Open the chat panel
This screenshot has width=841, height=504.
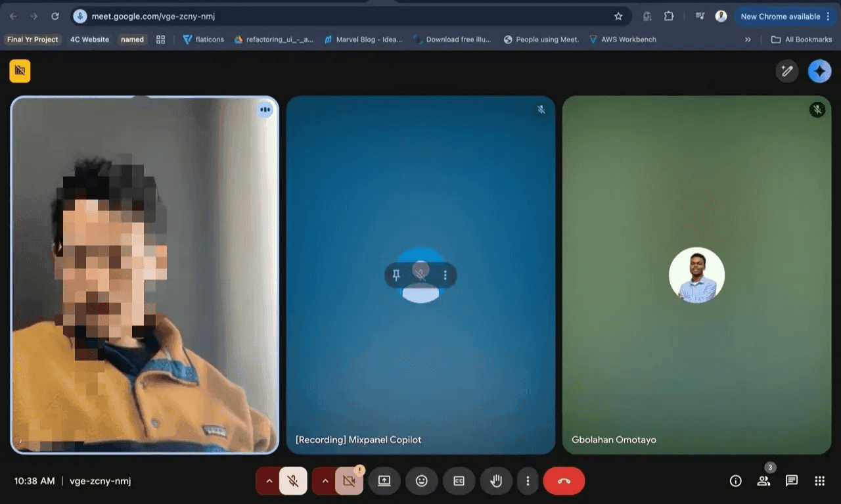coord(792,481)
